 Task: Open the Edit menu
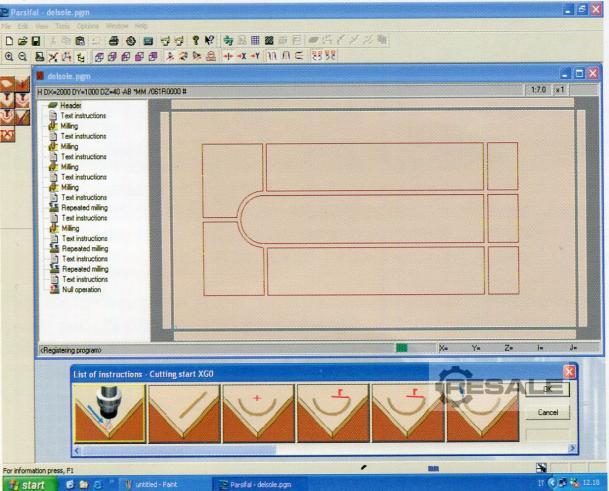pyautogui.click(x=23, y=26)
